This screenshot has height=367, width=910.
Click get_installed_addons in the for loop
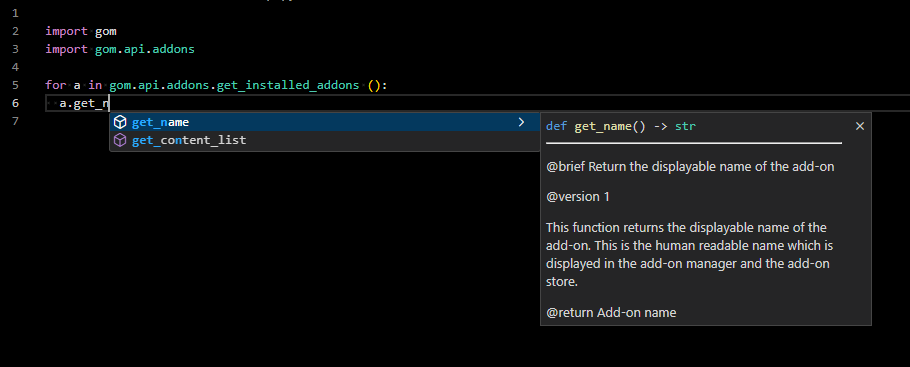tap(288, 85)
